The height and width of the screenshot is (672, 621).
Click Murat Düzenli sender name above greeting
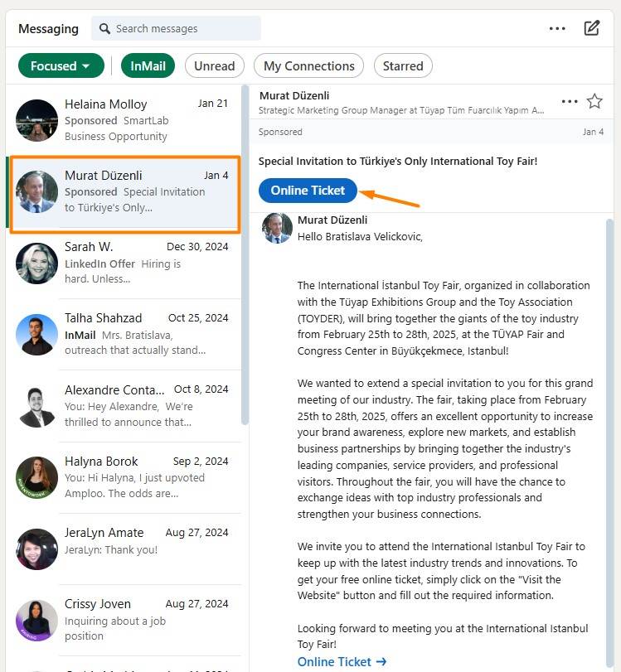[x=332, y=220]
